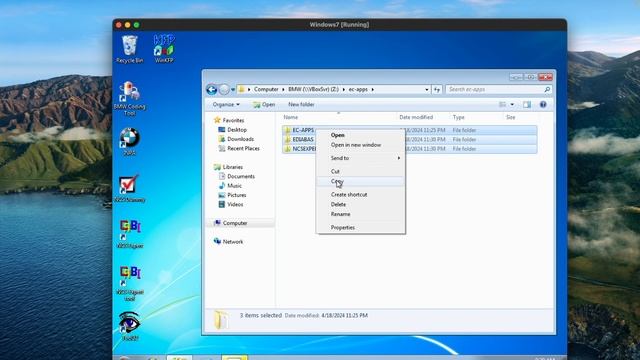Focus the Search ec-apps field
This screenshot has height=360, width=640.
tap(498, 89)
